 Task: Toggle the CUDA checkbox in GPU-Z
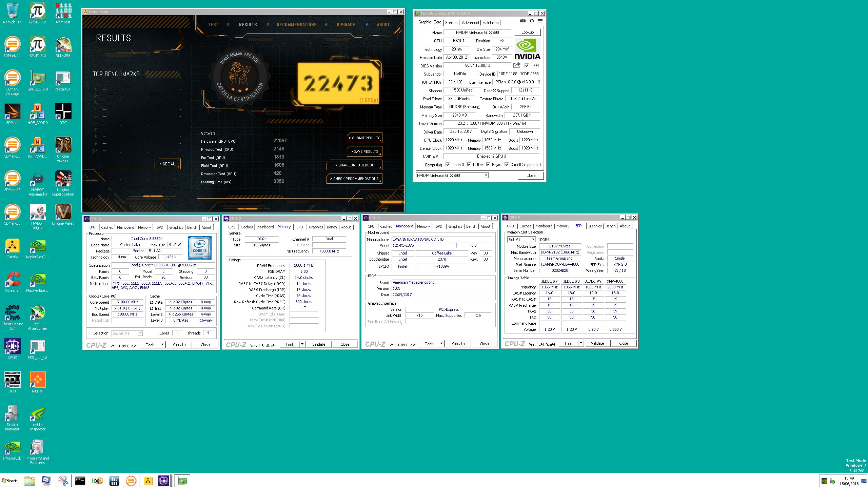tap(469, 165)
